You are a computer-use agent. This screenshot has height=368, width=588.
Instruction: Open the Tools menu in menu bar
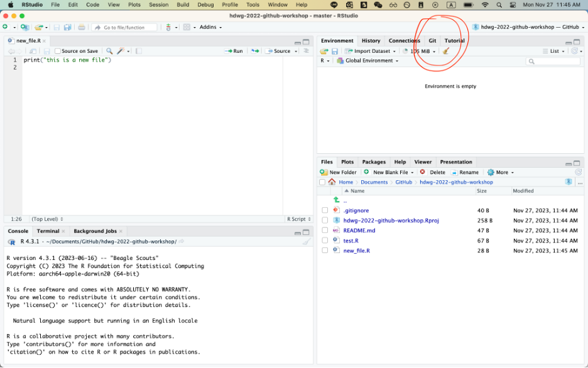pyautogui.click(x=253, y=5)
